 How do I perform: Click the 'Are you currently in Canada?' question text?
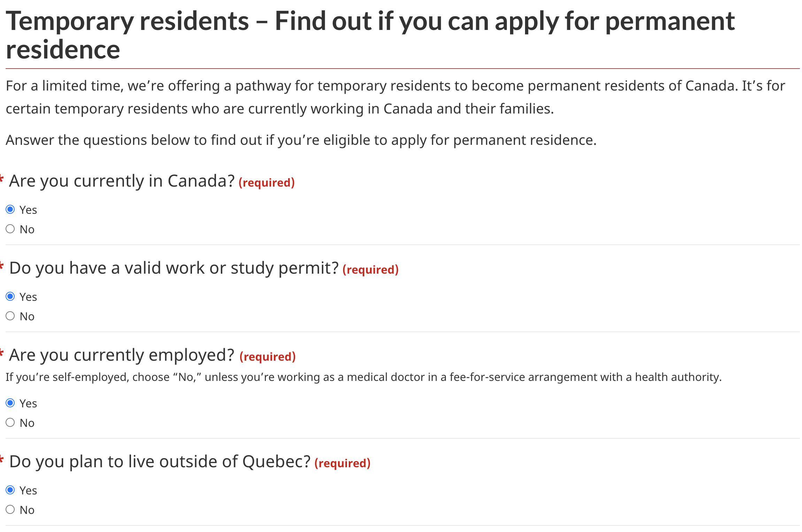(122, 181)
